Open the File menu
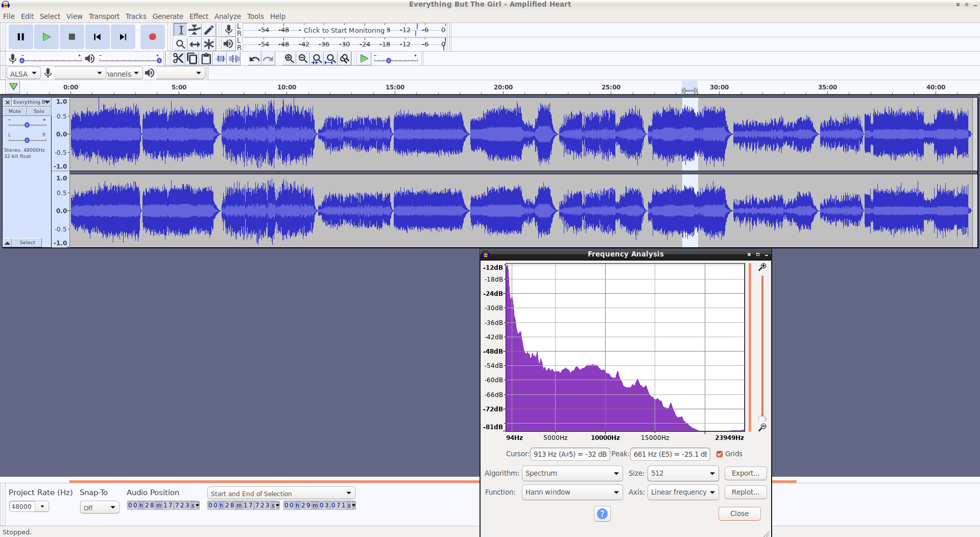 point(9,16)
